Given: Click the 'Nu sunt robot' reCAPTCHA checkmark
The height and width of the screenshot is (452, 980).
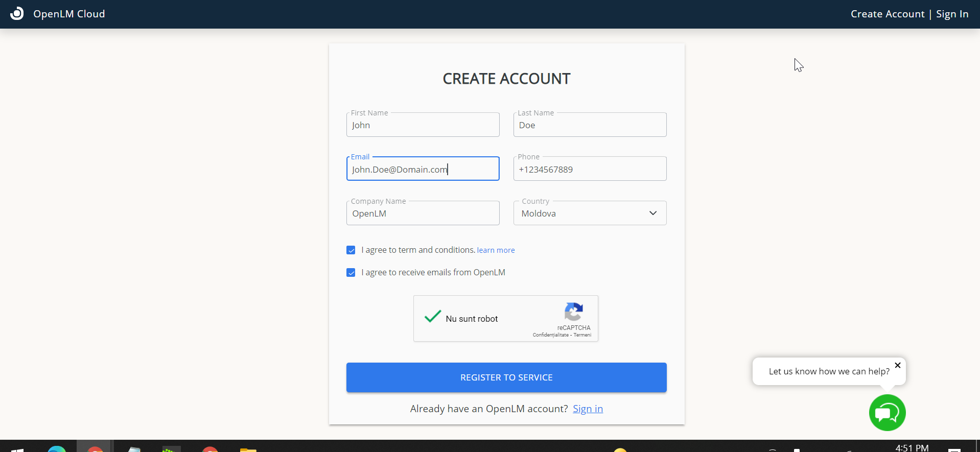Looking at the screenshot, I should [x=432, y=317].
